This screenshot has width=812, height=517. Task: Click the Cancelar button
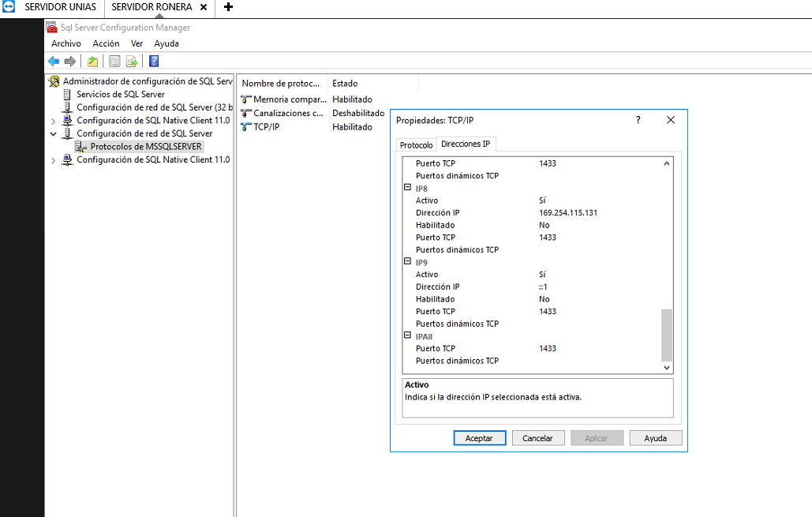[538, 438]
